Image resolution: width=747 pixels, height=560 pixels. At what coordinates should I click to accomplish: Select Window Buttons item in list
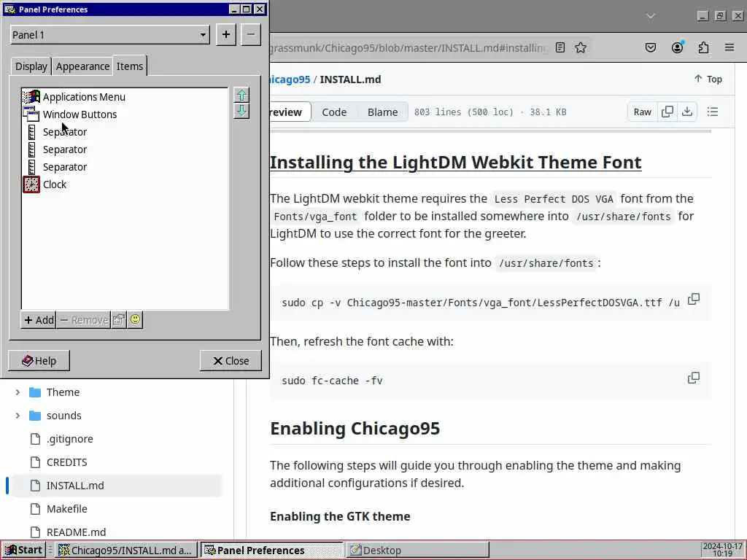tap(125, 114)
